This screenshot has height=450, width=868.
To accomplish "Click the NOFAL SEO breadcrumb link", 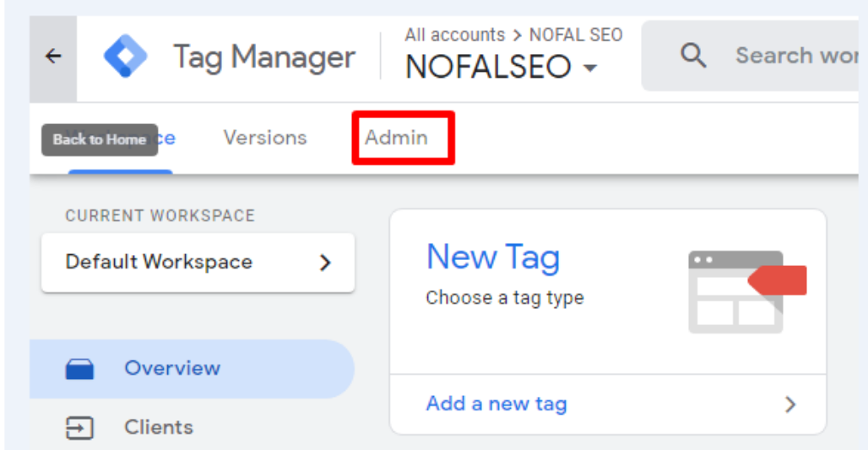I will pyautogui.click(x=576, y=35).
